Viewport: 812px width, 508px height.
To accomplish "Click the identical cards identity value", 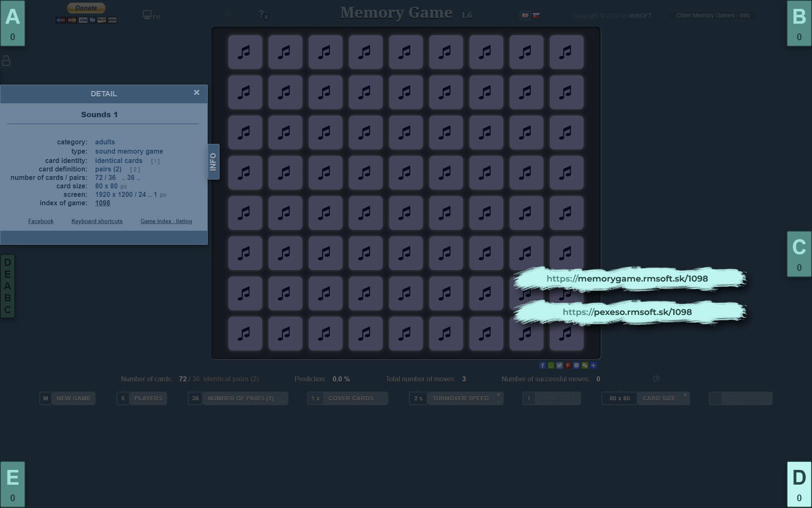I will [119, 161].
